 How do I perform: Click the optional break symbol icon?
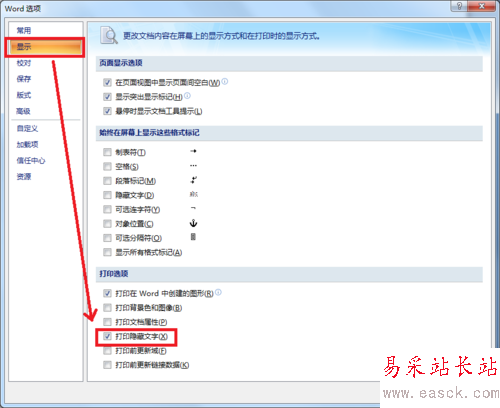pos(193,237)
